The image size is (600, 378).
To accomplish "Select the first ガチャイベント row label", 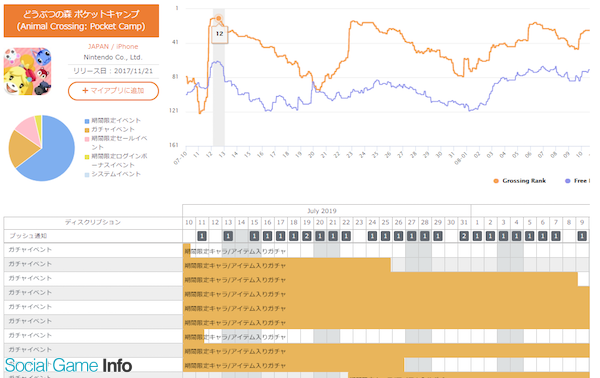I will click(x=30, y=249).
